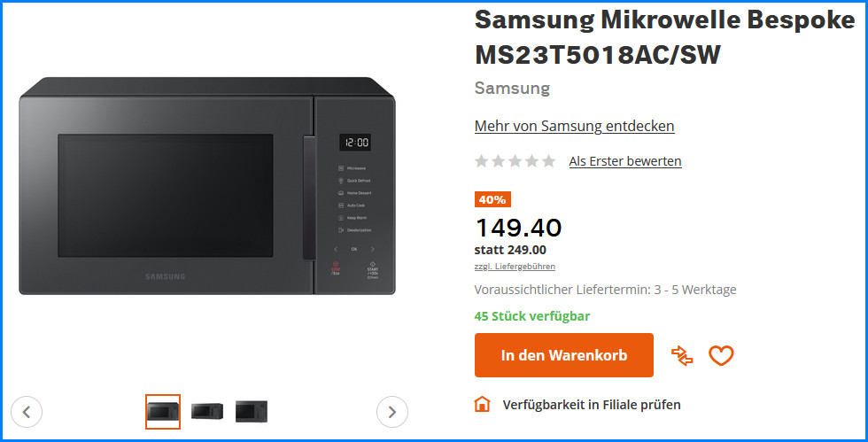This screenshot has width=868, height=442.
Task: Click the fifth rating star
Action: click(548, 161)
